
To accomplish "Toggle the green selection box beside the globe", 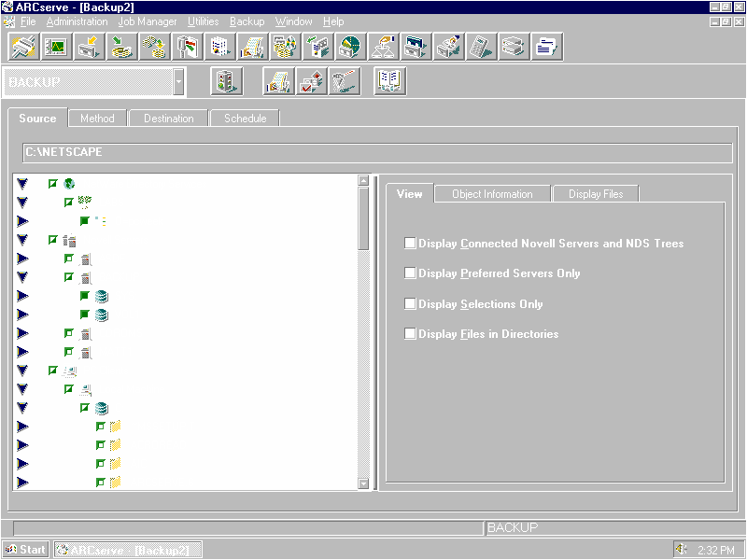I will [53, 183].
